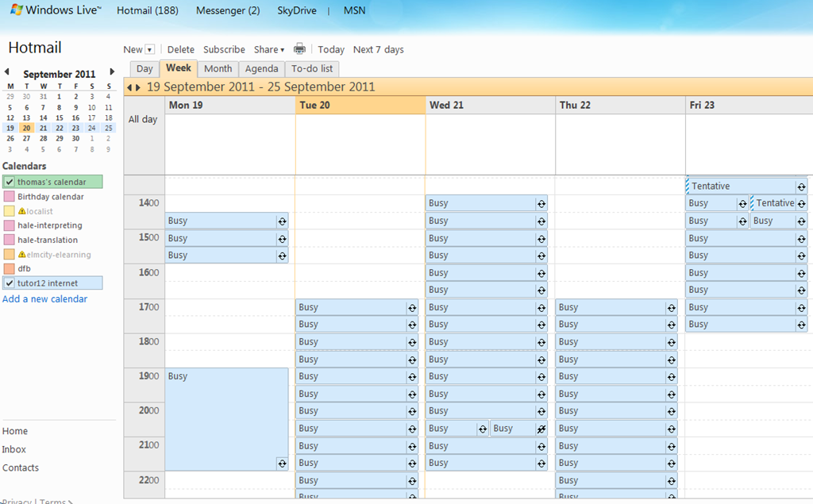Screen dimensions: 813x504
Task: Go to previous month in mini calendar
Action: coord(7,72)
